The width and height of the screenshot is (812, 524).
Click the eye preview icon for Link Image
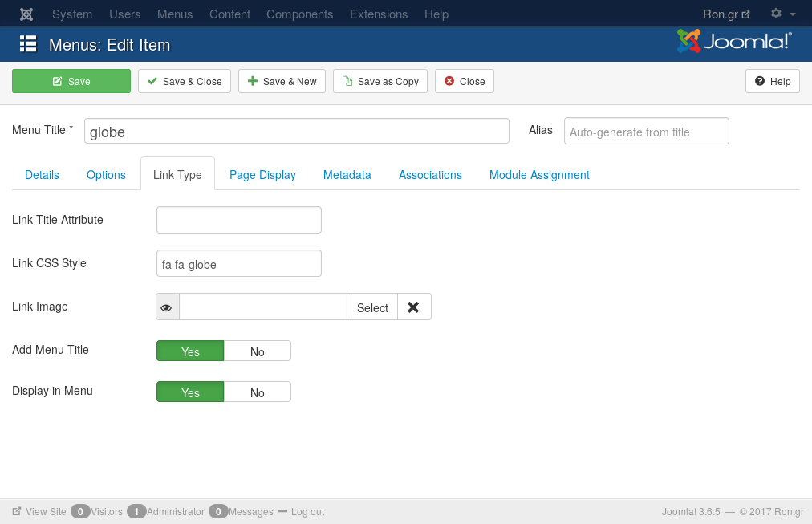point(167,307)
